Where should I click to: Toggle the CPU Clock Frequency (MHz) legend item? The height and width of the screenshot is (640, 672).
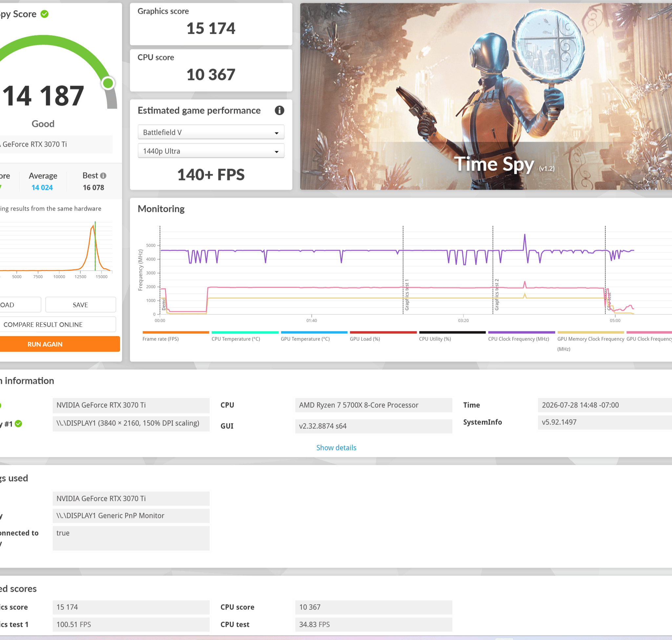point(521,337)
